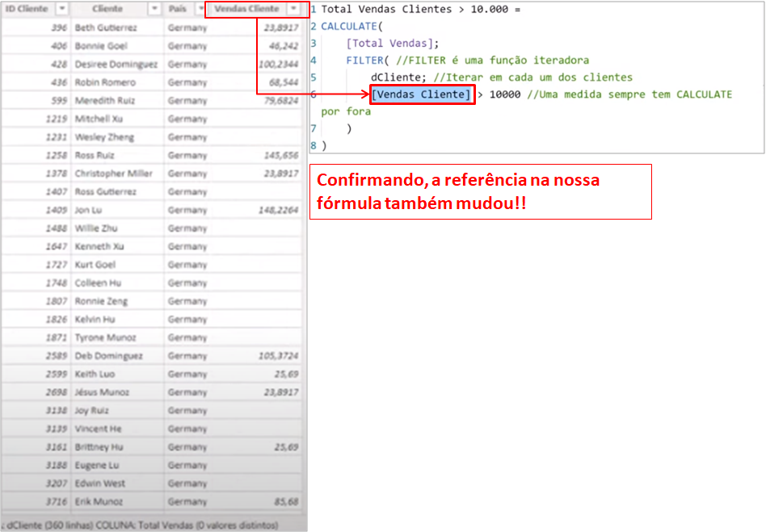
Task: Select the Cliente column header
Action: (x=107, y=9)
